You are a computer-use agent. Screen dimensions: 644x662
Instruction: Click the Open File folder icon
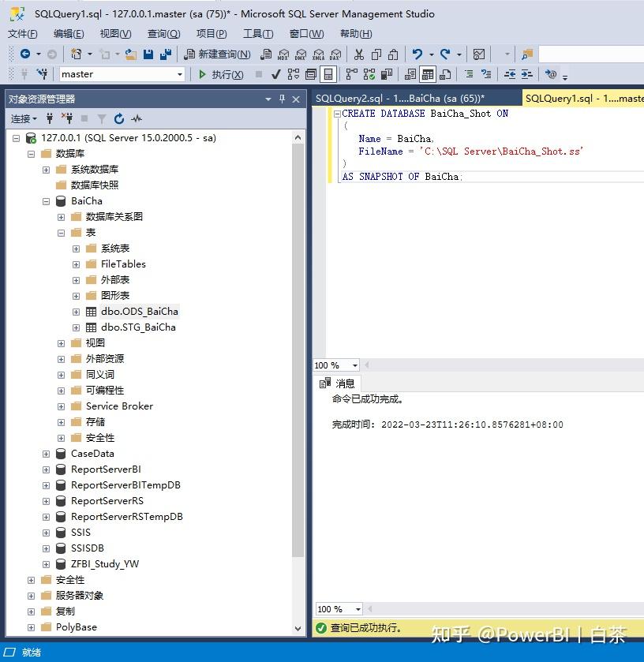pyautogui.click(x=130, y=54)
